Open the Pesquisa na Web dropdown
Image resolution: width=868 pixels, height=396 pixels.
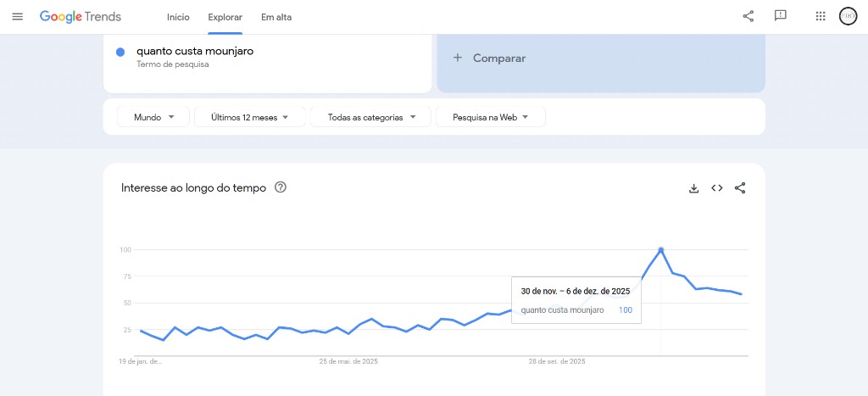tap(490, 117)
